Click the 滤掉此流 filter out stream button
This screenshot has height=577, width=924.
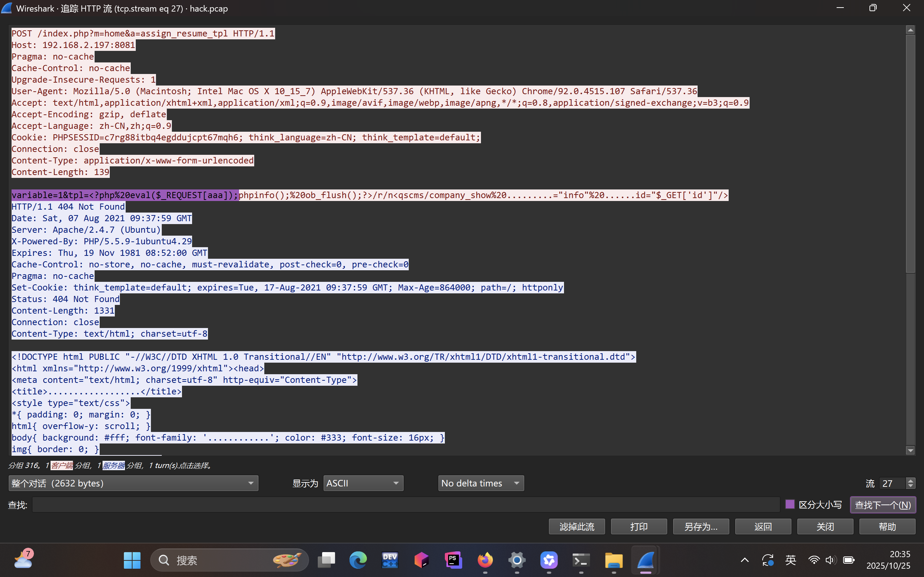coord(577,526)
